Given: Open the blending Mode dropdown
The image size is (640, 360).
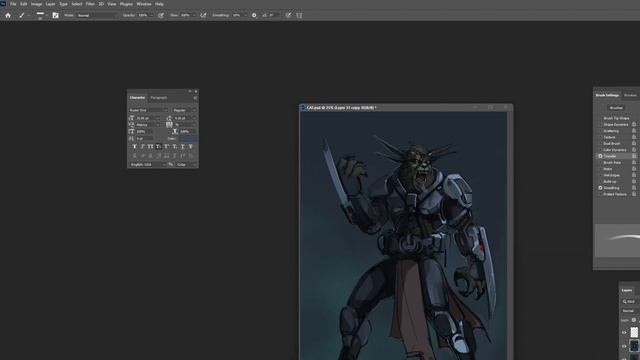Looking at the screenshot, I should [97, 15].
